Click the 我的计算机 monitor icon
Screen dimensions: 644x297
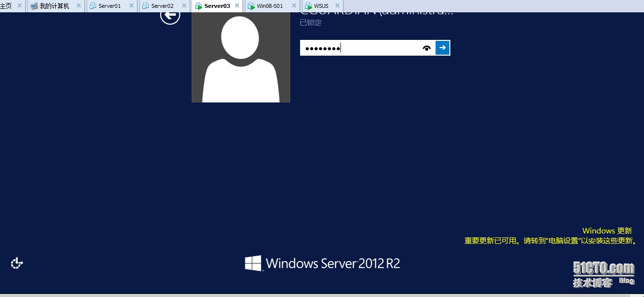pyautogui.click(x=34, y=6)
